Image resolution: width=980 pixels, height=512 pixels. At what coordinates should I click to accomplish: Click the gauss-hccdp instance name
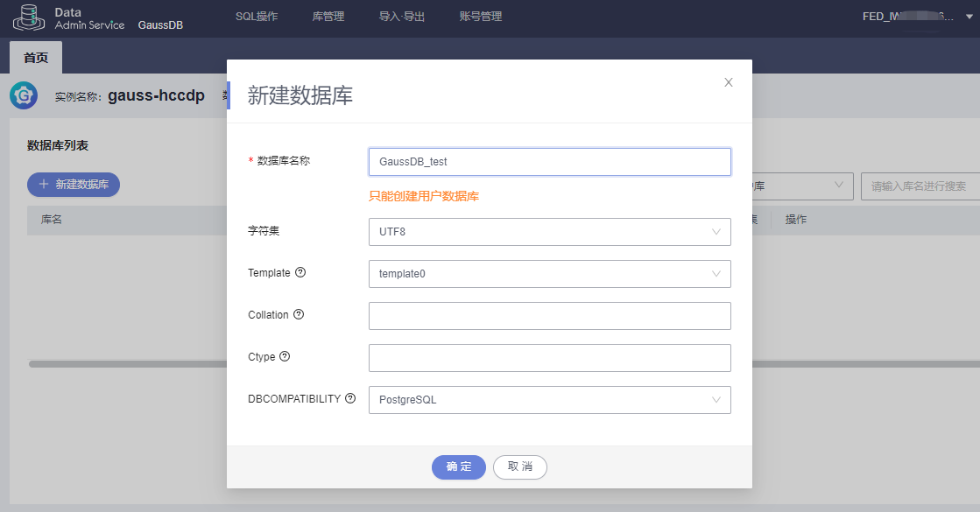coord(156,95)
